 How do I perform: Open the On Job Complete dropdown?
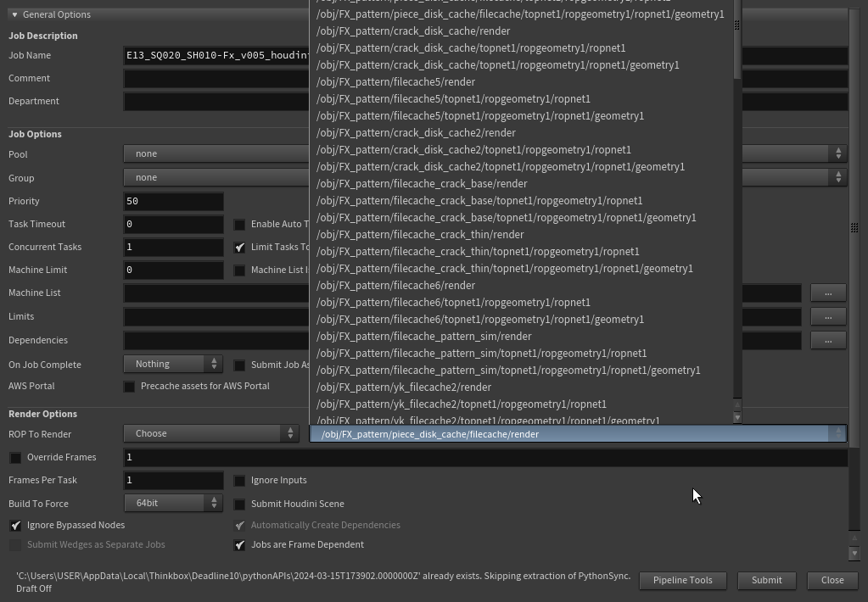point(173,364)
